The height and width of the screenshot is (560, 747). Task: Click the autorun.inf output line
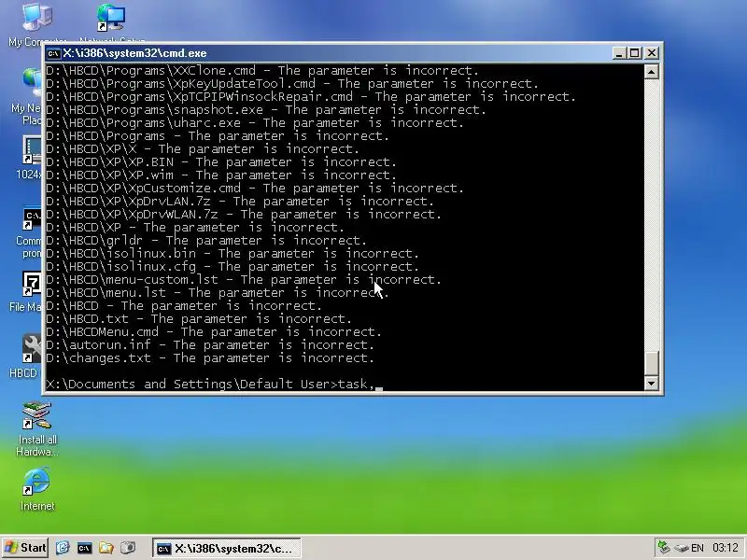210,344
